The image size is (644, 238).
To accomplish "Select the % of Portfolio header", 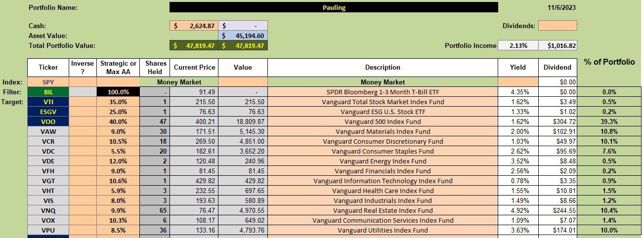I will click(x=609, y=62).
